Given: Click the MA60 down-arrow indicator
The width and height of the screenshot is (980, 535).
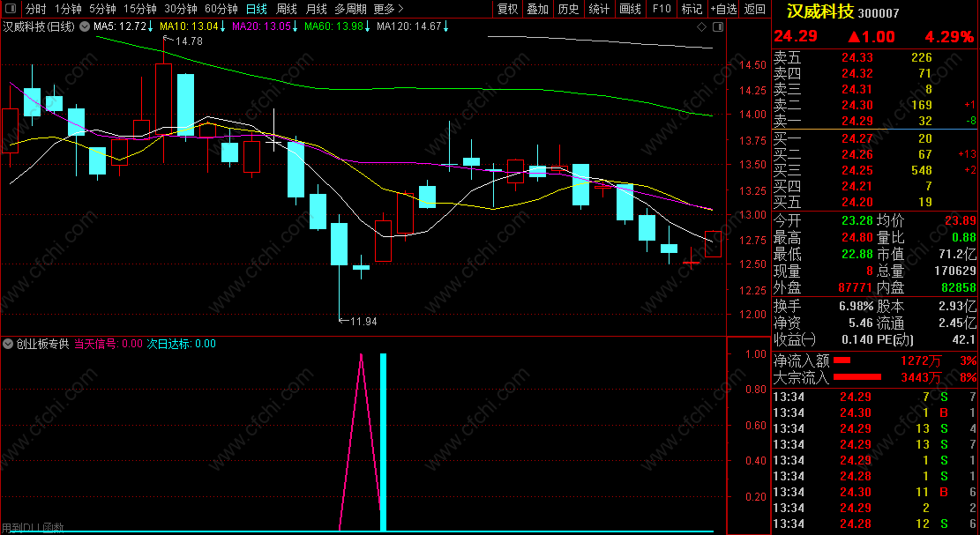Looking at the screenshot, I should pos(367,26).
